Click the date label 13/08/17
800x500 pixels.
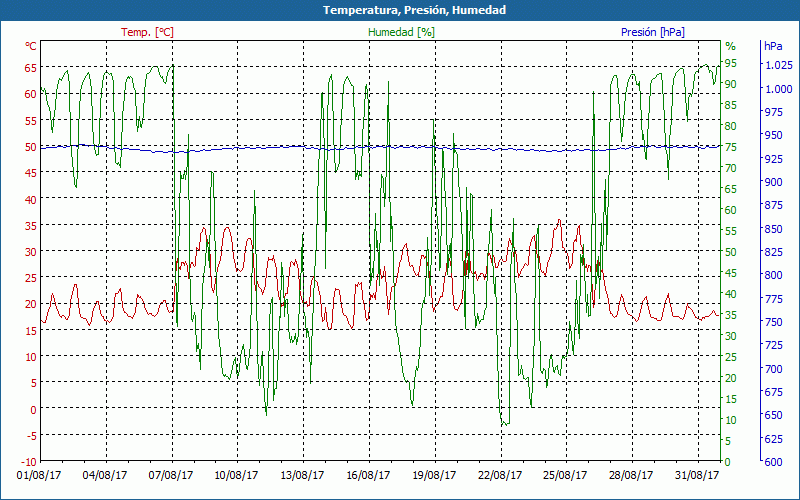click(303, 475)
